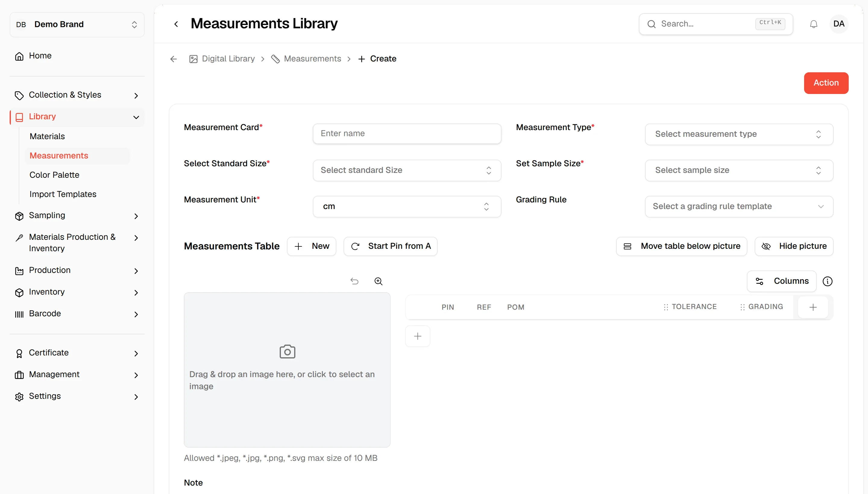This screenshot has height=494, width=868.
Task: Click the red Action button
Action: pyautogui.click(x=826, y=83)
